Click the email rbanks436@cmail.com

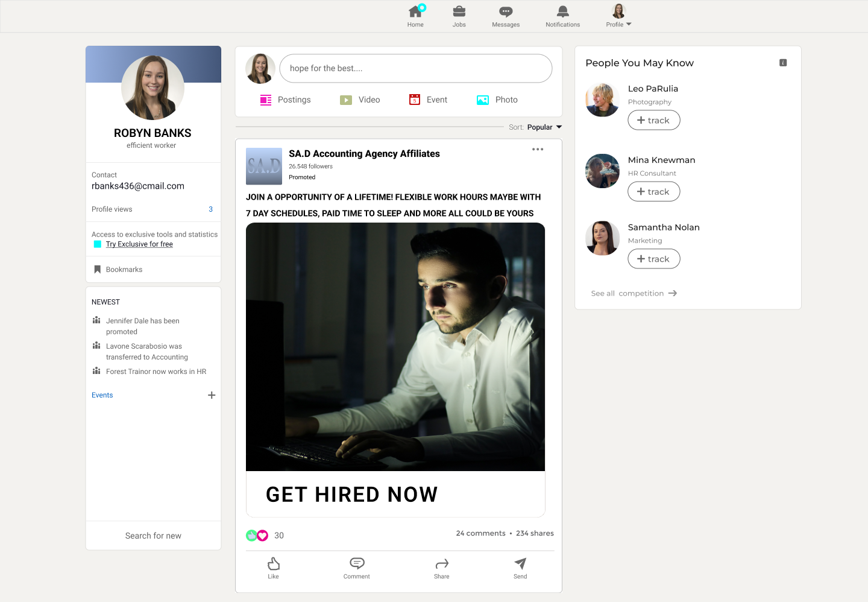click(138, 186)
